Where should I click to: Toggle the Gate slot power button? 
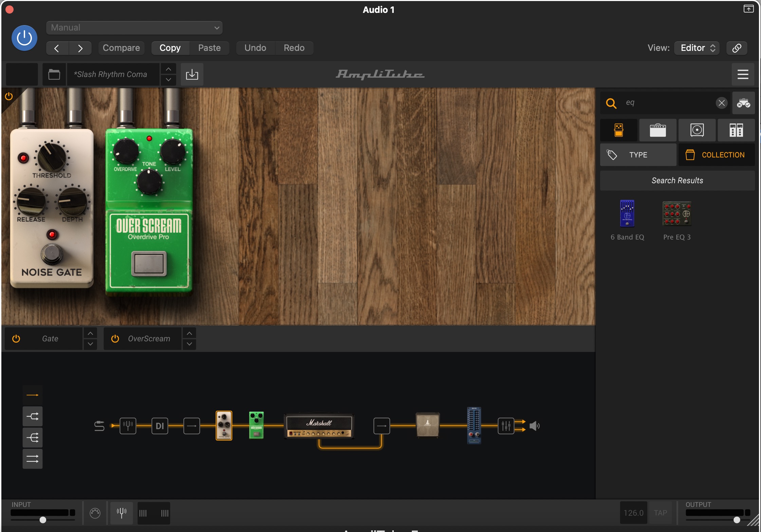[x=16, y=339]
